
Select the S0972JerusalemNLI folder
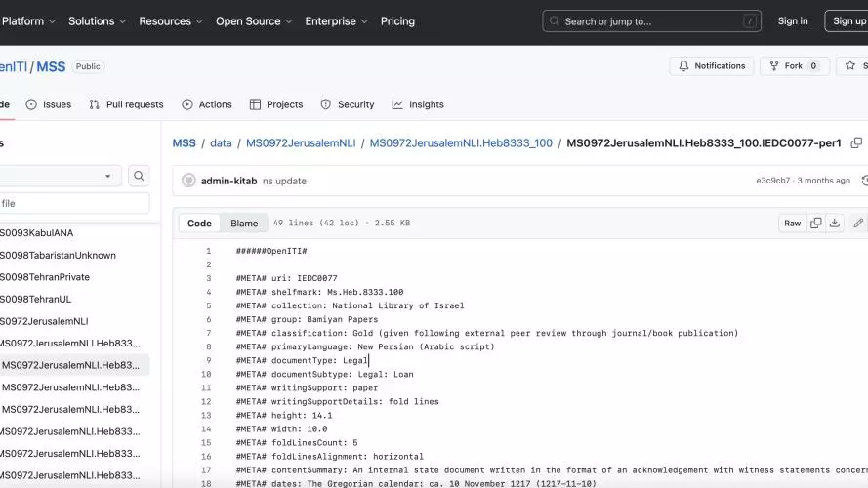(44, 321)
